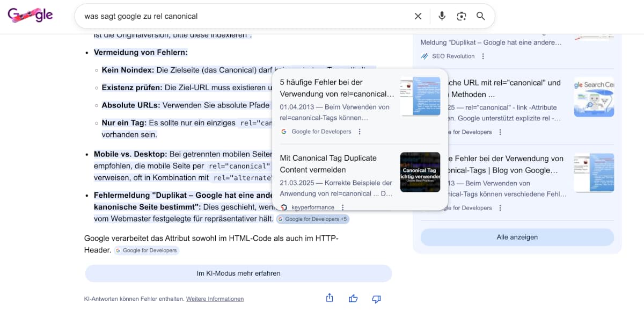The height and width of the screenshot is (317, 644).
Task: Give thumbs down feedback on the AI answer
Action: point(376,299)
